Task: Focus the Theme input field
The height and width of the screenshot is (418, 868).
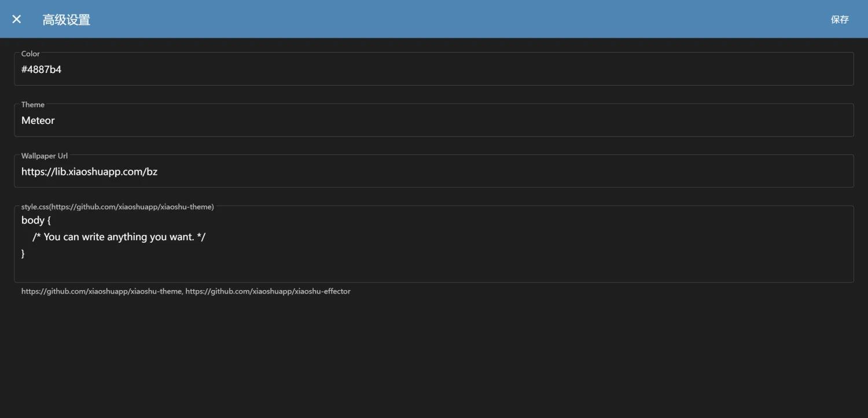Action: (x=434, y=120)
